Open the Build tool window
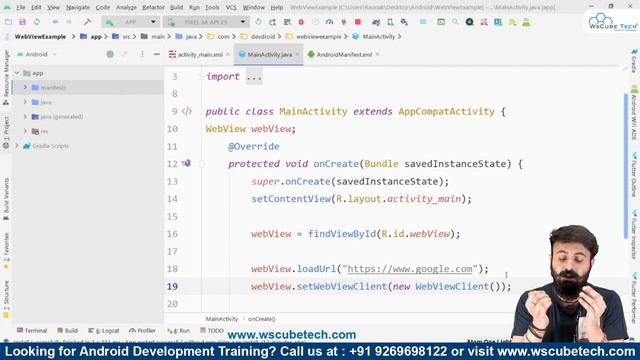This screenshot has width=640, height=360. click(67, 330)
